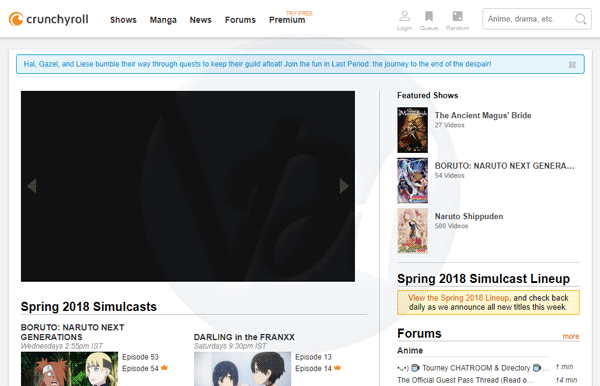This screenshot has width=600, height=386.
Task: Open the News section
Action: click(x=201, y=20)
